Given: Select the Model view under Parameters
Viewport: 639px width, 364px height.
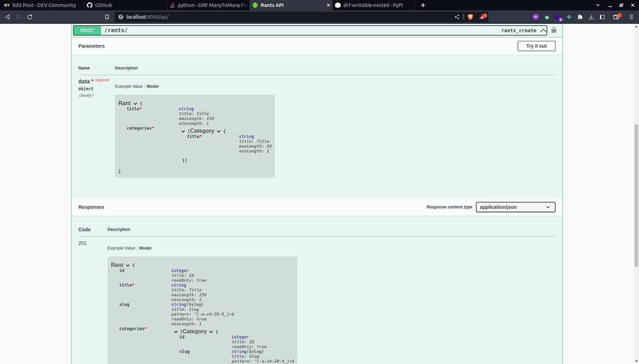Looking at the screenshot, I should (x=153, y=86).
